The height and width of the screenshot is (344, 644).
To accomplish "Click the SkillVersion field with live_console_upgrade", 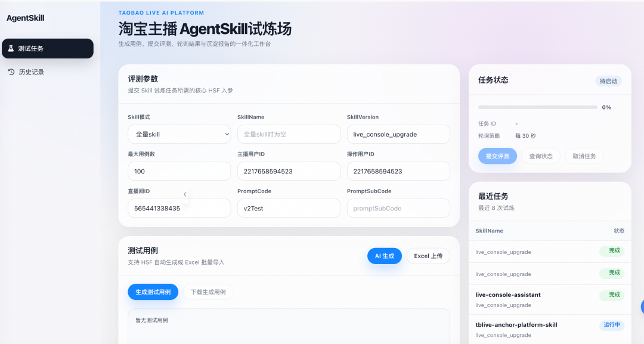I will pos(398,134).
